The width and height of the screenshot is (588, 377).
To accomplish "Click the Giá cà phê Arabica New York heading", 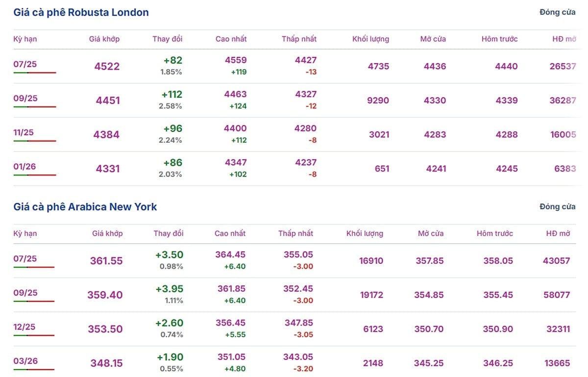I will pos(85,207).
